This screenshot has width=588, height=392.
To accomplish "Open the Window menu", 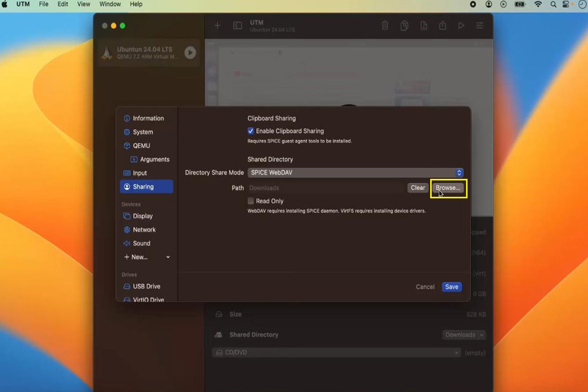I will 110,4.
